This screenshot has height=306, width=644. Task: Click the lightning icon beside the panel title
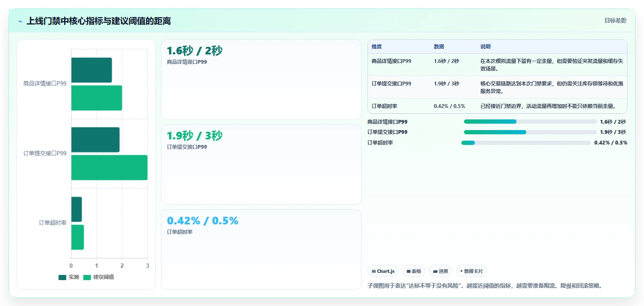[20, 21]
